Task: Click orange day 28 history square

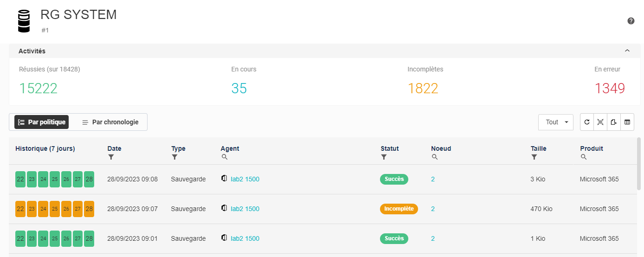Action: tap(89, 209)
